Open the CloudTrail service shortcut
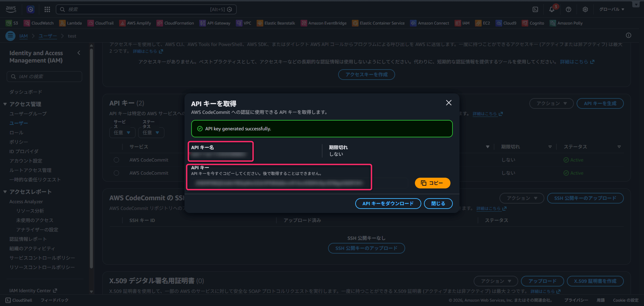 pyautogui.click(x=101, y=23)
